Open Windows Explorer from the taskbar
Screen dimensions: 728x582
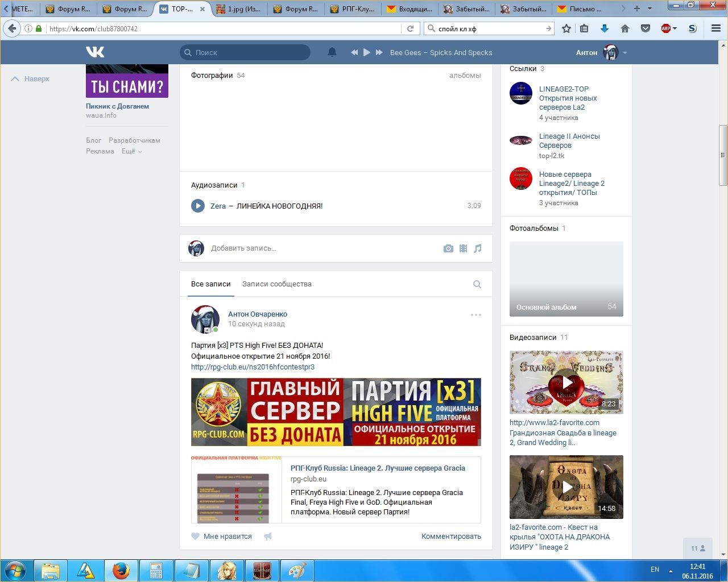51,571
